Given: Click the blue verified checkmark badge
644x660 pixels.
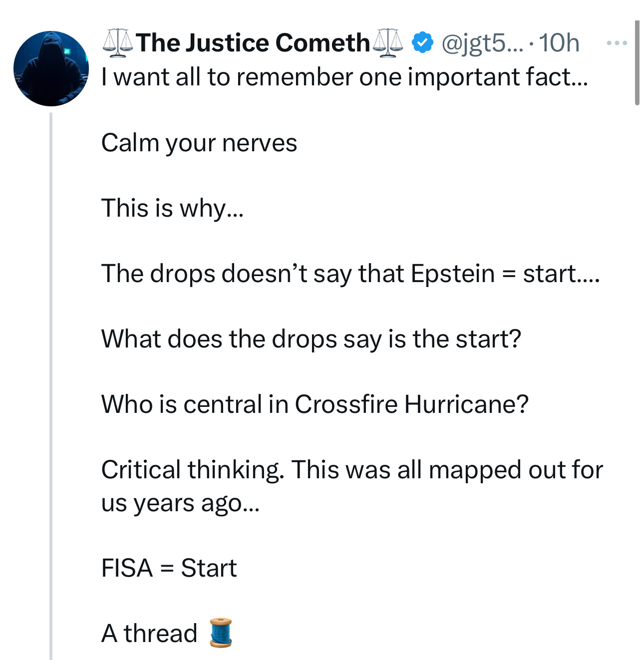Looking at the screenshot, I should click(x=422, y=43).
